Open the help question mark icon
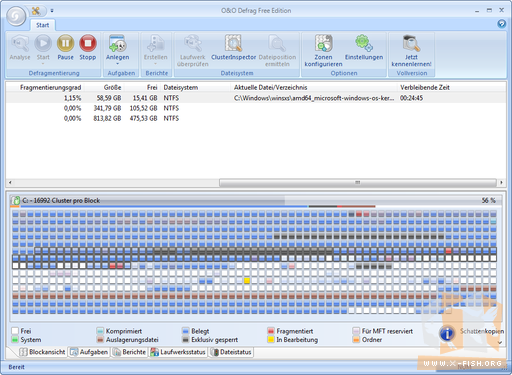 (501, 24)
